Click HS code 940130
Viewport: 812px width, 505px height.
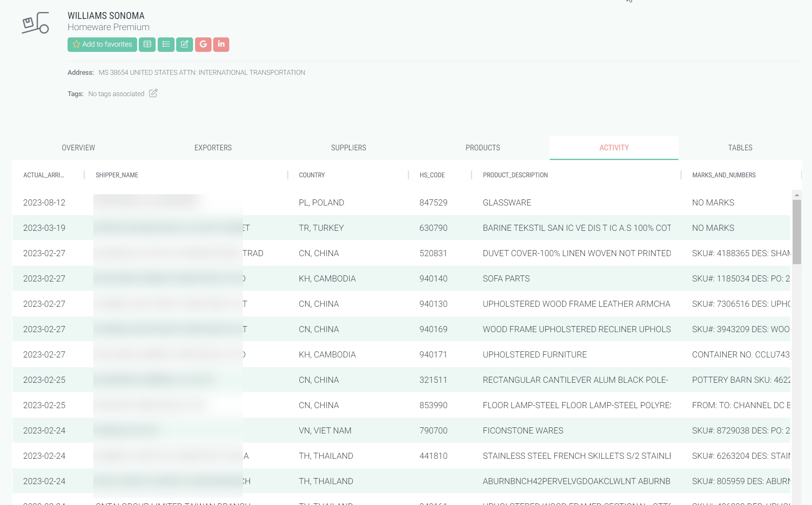[434, 304]
